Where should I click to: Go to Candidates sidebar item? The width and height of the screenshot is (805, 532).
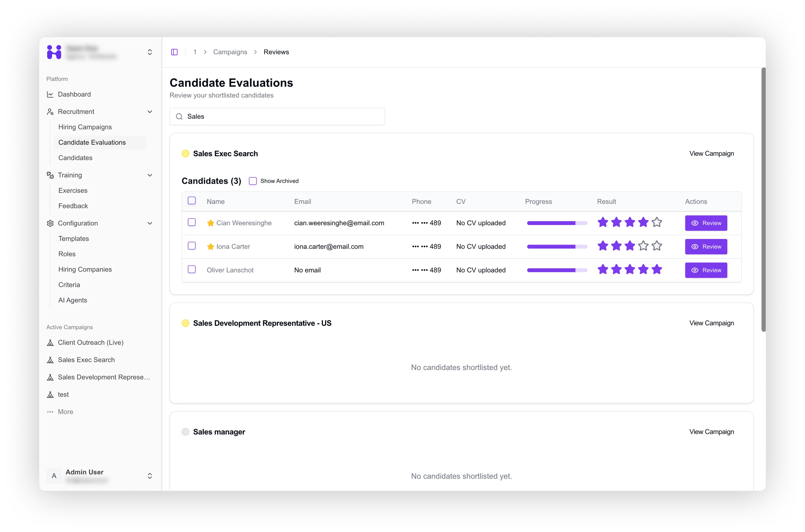[x=75, y=158]
